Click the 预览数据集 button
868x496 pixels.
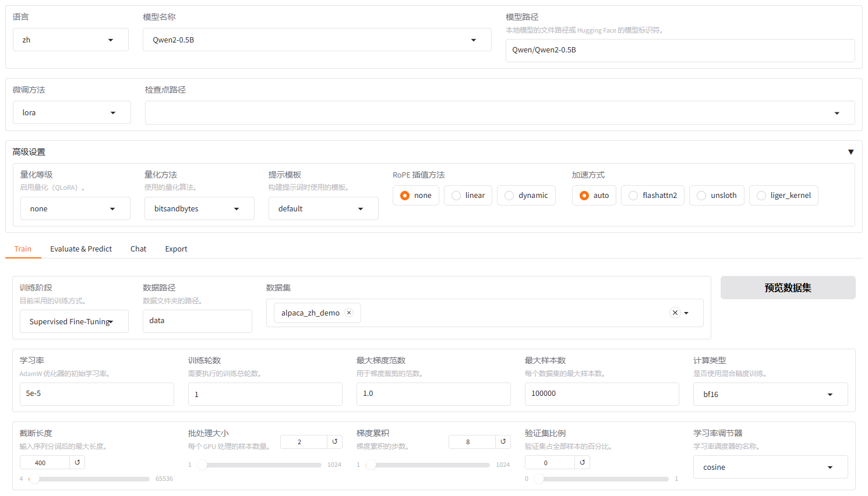point(788,288)
